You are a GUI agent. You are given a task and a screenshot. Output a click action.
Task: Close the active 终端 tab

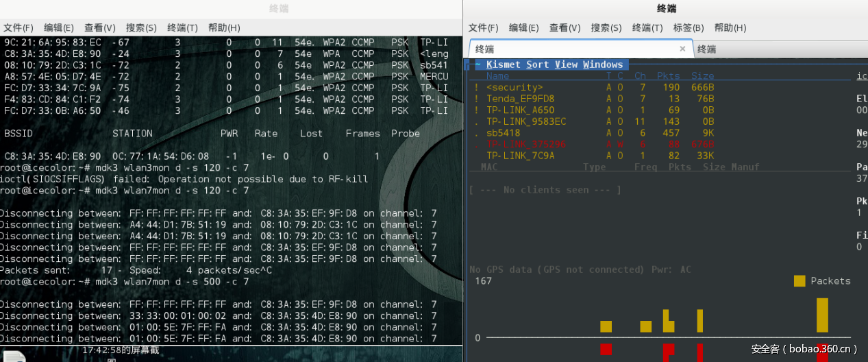(682, 49)
